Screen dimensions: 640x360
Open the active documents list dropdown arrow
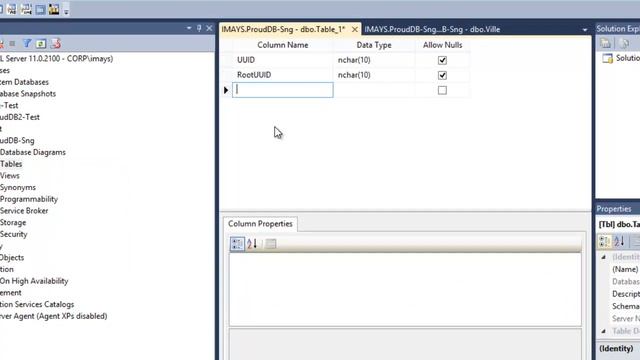(x=585, y=29)
